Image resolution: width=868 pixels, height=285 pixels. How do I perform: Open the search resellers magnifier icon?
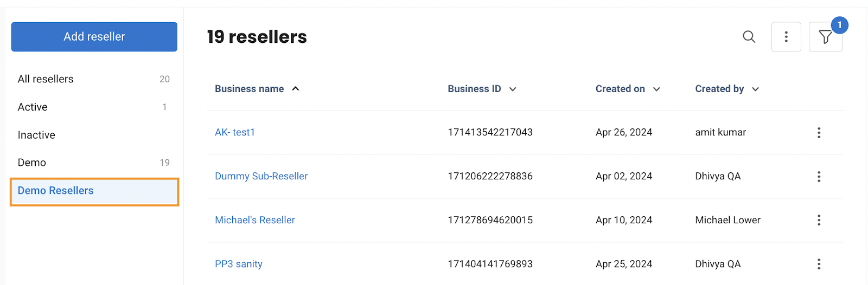(749, 37)
